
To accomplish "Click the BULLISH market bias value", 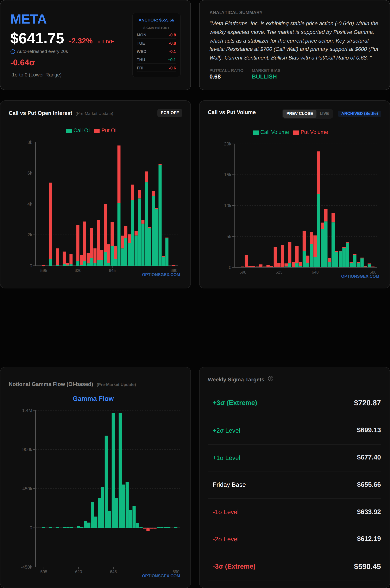I will pyautogui.click(x=264, y=77).
